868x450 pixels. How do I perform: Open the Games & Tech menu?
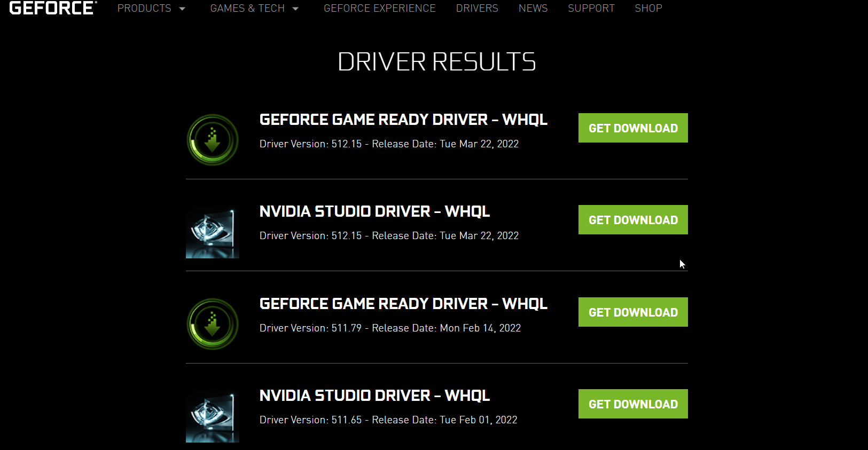point(247,8)
